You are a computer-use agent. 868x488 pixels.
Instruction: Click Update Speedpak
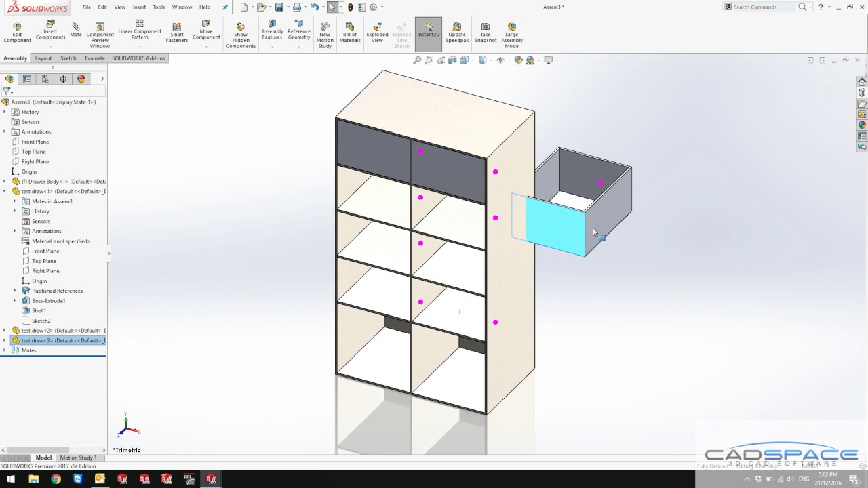click(457, 33)
